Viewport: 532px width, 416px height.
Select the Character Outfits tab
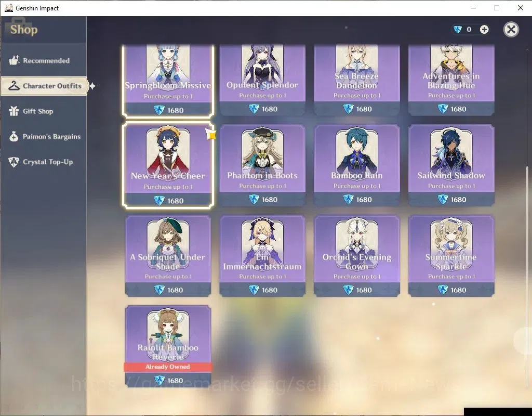click(x=44, y=86)
